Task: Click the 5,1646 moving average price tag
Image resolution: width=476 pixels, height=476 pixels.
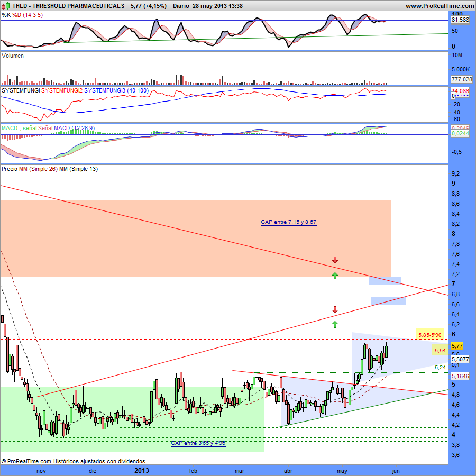Action: pos(460,376)
